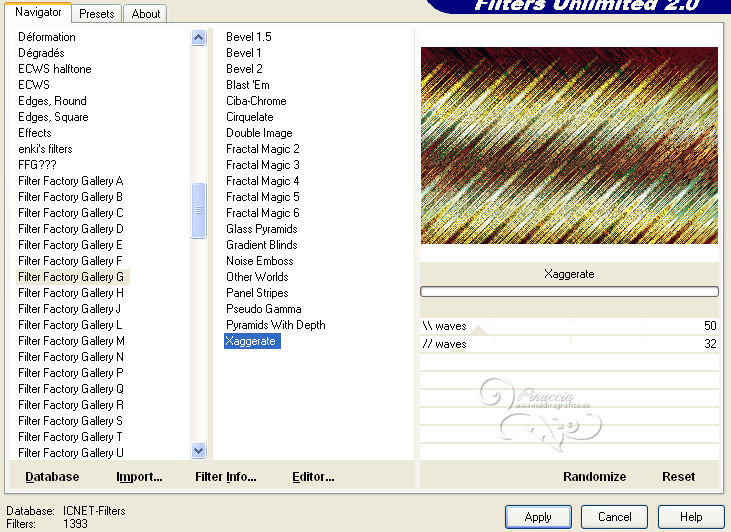Pick Filter Factory Gallery F
Image resolution: width=731 pixels, height=532 pixels.
point(70,261)
